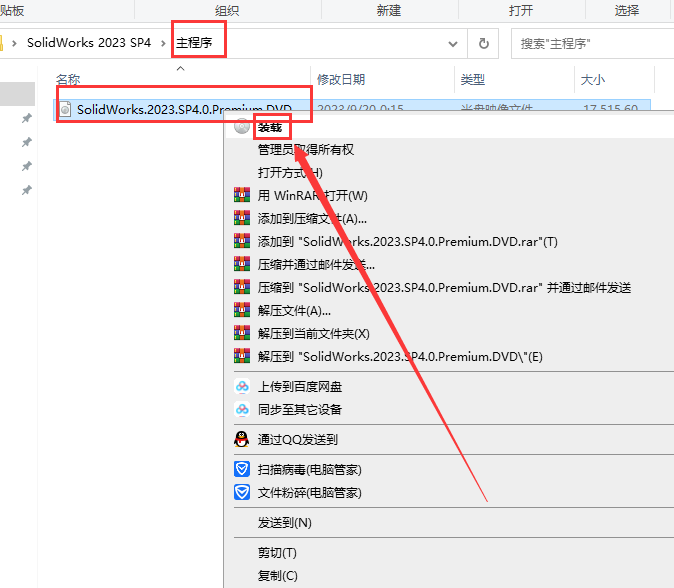The image size is (674, 588).
Task: Click the Baidu Netdisk icon beside 同步至其它设备
Action: pos(242,409)
